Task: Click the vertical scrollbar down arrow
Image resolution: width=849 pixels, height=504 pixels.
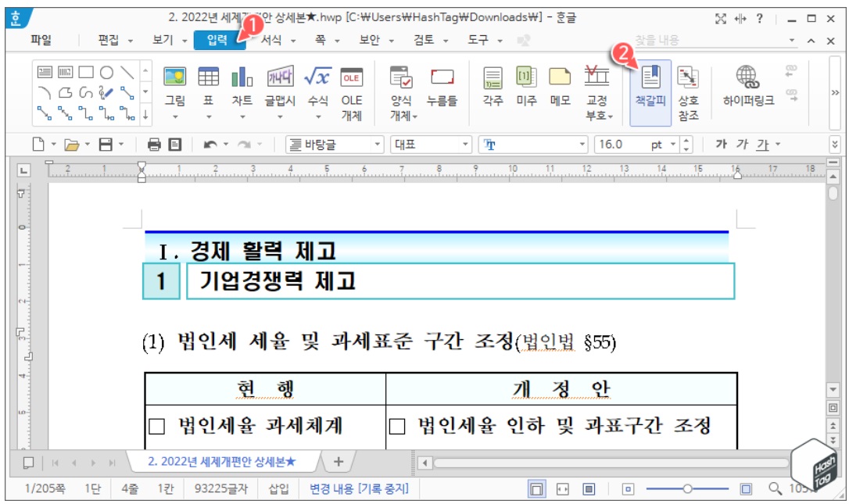Action: 833,389
